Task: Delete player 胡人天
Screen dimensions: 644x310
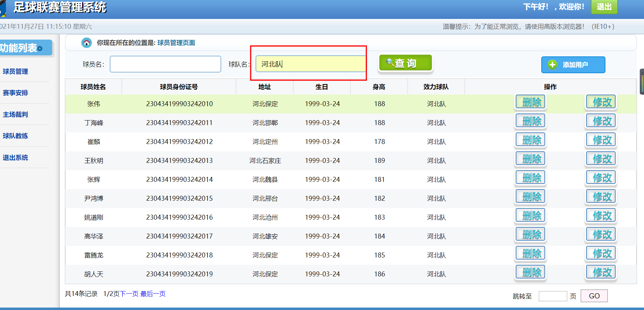Action: (530, 272)
